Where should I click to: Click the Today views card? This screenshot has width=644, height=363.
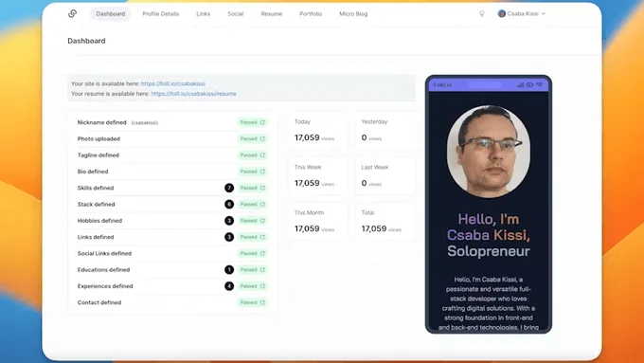click(318, 130)
